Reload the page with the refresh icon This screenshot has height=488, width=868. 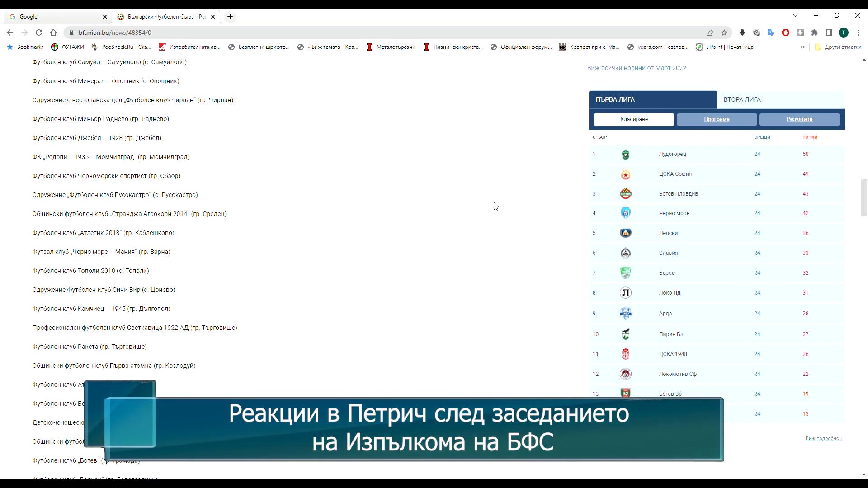39,33
